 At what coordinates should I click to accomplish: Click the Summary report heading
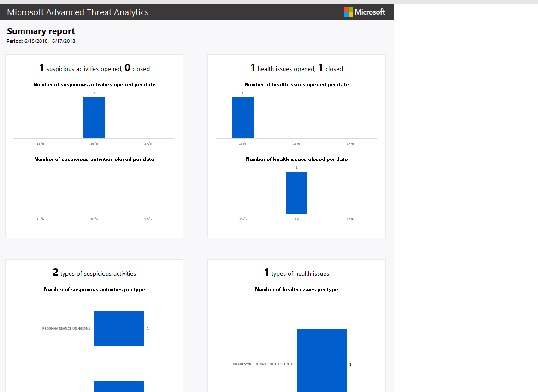[x=41, y=31]
